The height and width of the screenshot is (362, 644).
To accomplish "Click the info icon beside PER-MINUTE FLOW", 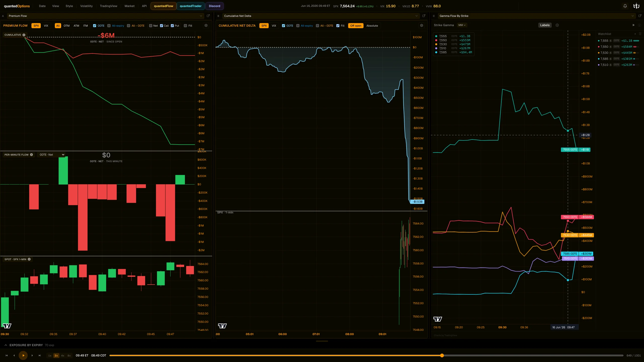I will pyautogui.click(x=31, y=155).
